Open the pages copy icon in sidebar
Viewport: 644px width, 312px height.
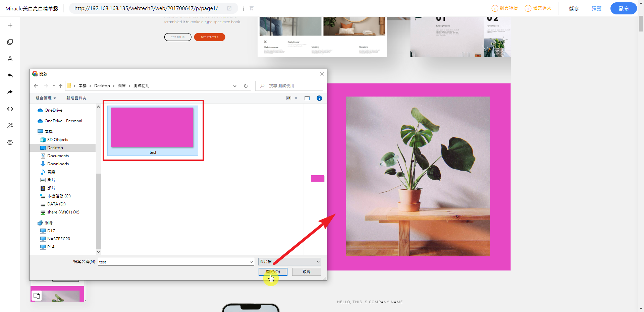click(x=10, y=42)
